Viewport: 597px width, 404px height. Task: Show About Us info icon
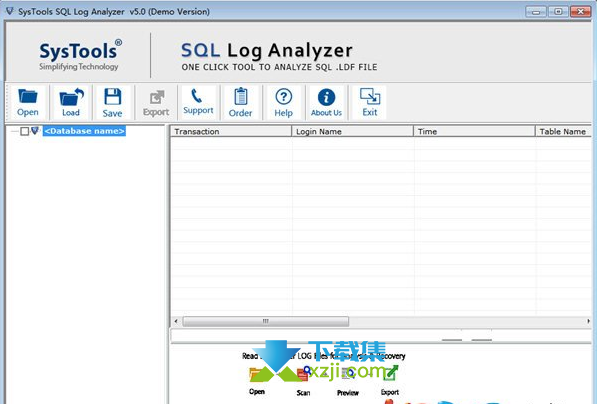326,97
